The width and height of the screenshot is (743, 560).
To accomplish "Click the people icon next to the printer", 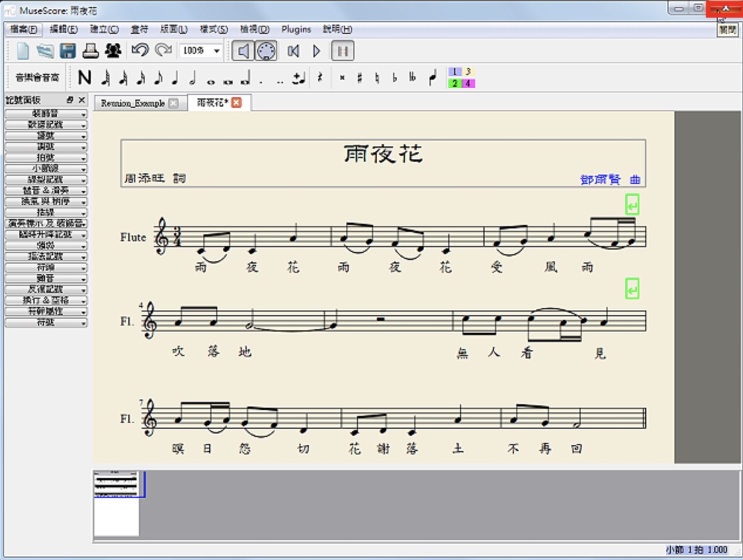I will coord(113,51).
